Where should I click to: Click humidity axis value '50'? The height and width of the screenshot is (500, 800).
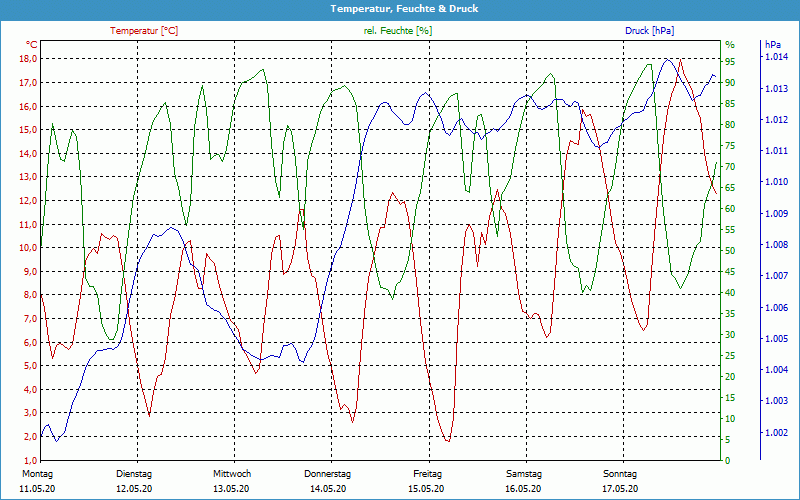[x=730, y=251]
